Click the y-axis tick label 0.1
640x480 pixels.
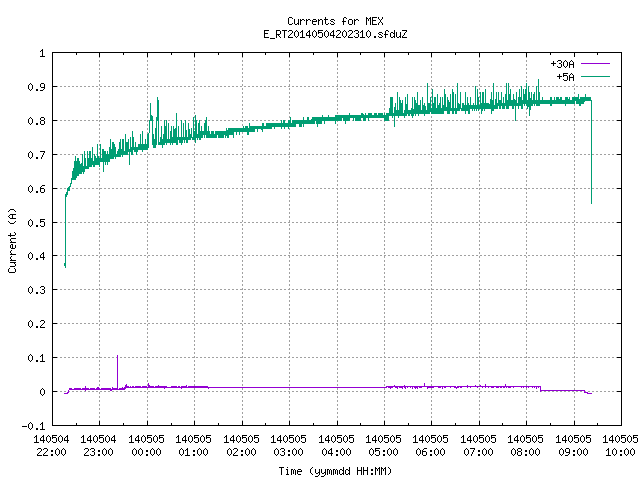pyautogui.click(x=36, y=358)
